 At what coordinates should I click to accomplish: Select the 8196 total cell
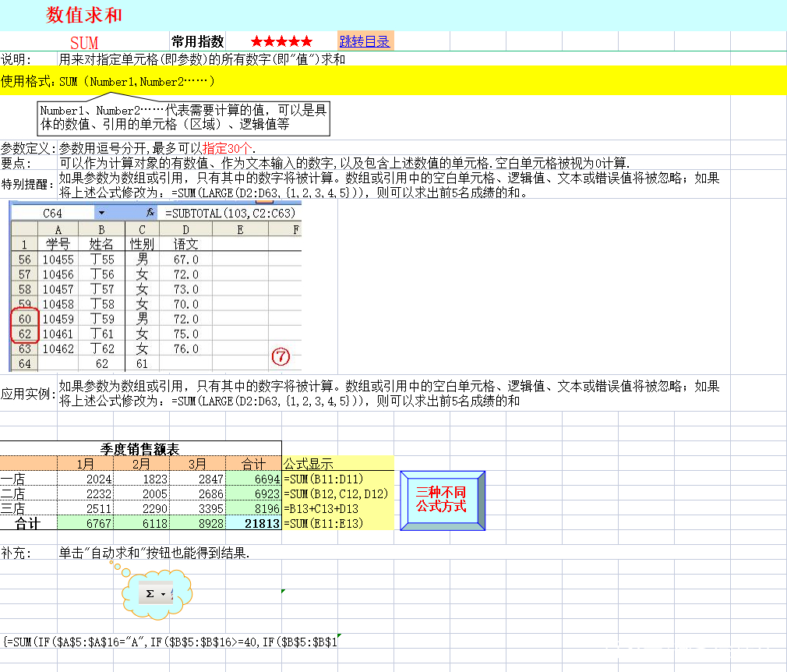pos(253,508)
